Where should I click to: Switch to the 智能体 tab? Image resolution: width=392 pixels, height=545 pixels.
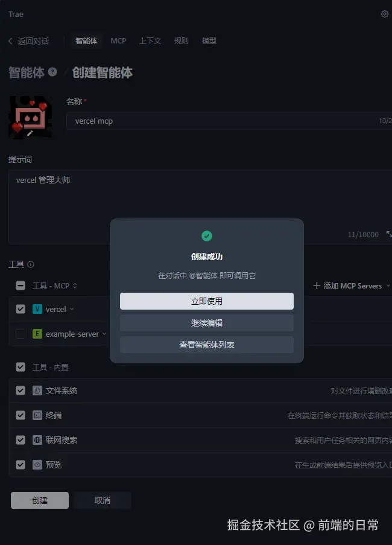[86, 40]
